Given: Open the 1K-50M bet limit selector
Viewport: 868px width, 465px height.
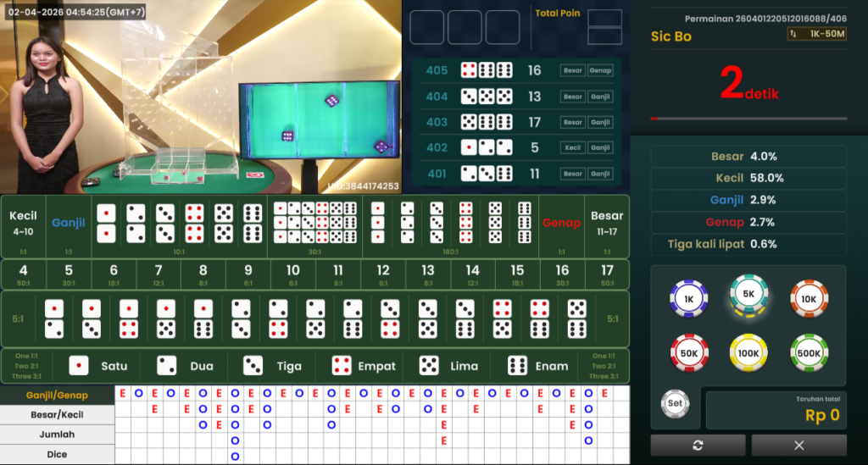Looking at the screenshot, I should (815, 34).
